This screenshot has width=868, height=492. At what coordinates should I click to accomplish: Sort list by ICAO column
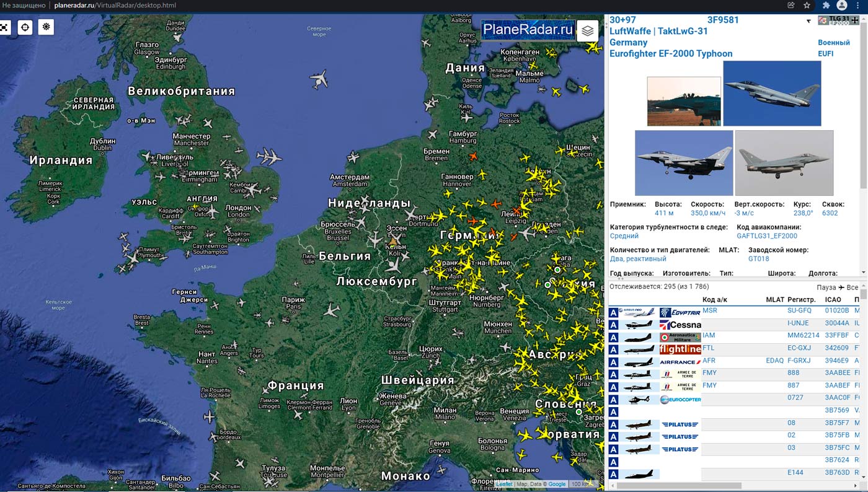833,299
